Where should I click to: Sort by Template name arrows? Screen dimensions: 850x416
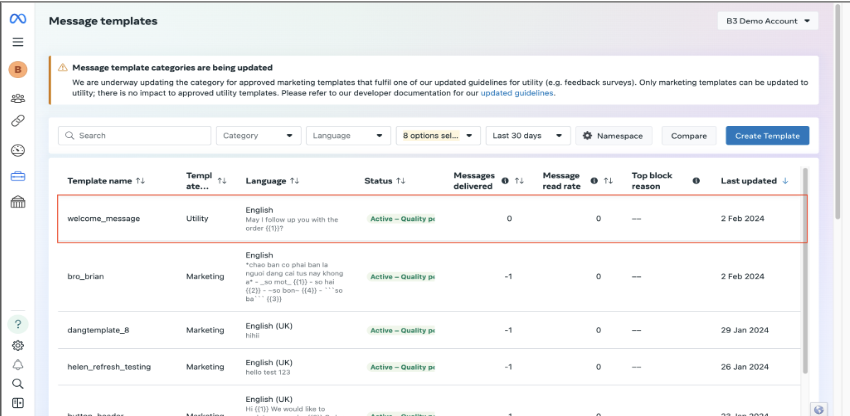140,181
